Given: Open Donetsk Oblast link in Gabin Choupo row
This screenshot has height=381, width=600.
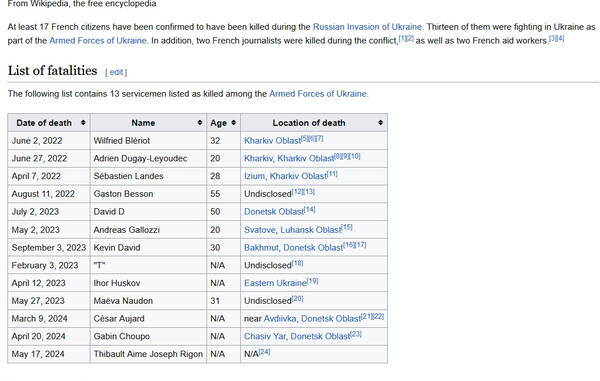Looking at the screenshot, I should coord(320,336).
